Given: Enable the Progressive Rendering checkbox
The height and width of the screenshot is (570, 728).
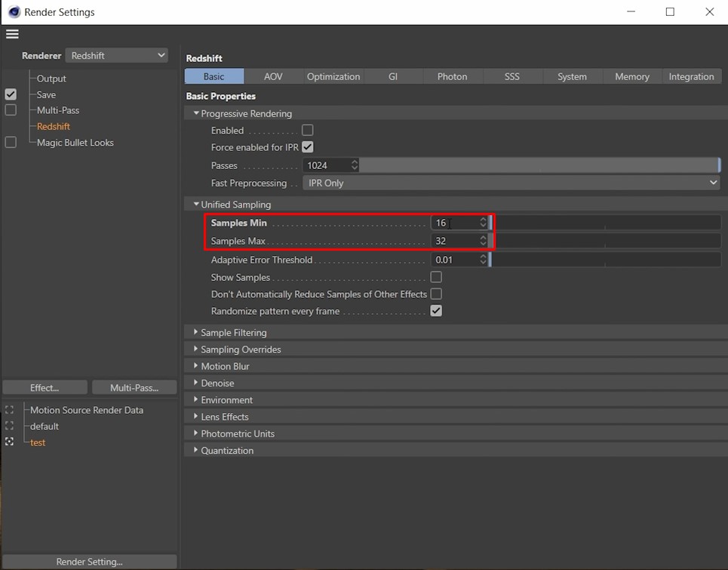Looking at the screenshot, I should pos(308,131).
